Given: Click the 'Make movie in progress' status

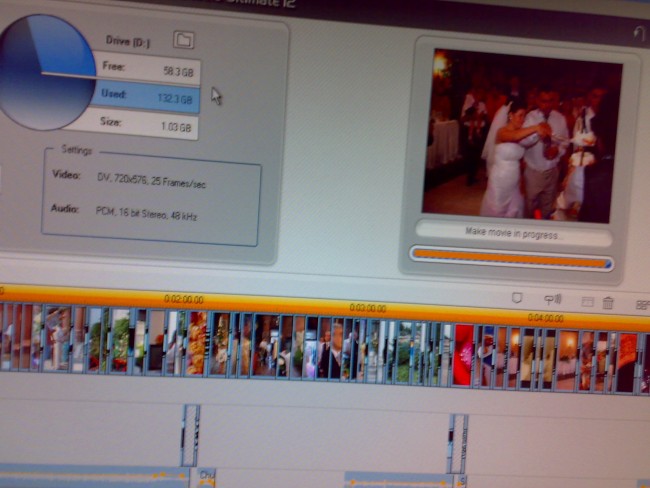Looking at the screenshot, I should [x=512, y=233].
